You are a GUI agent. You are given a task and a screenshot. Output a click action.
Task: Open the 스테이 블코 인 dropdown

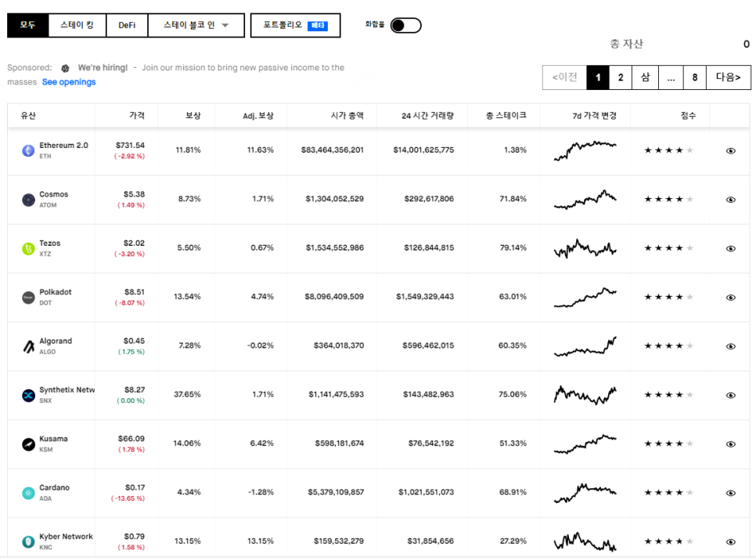[x=196, y=25]
